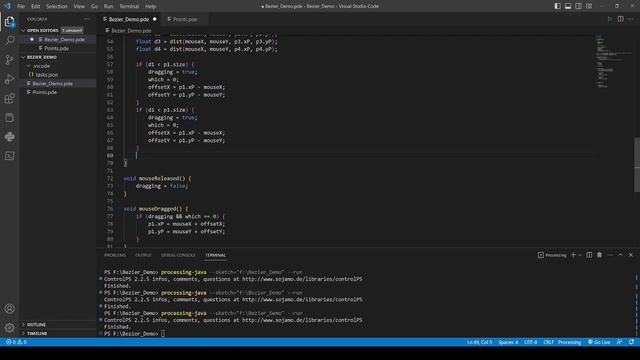Open the Extensions view
Screen dimensions: 640x360
point(9,98)
